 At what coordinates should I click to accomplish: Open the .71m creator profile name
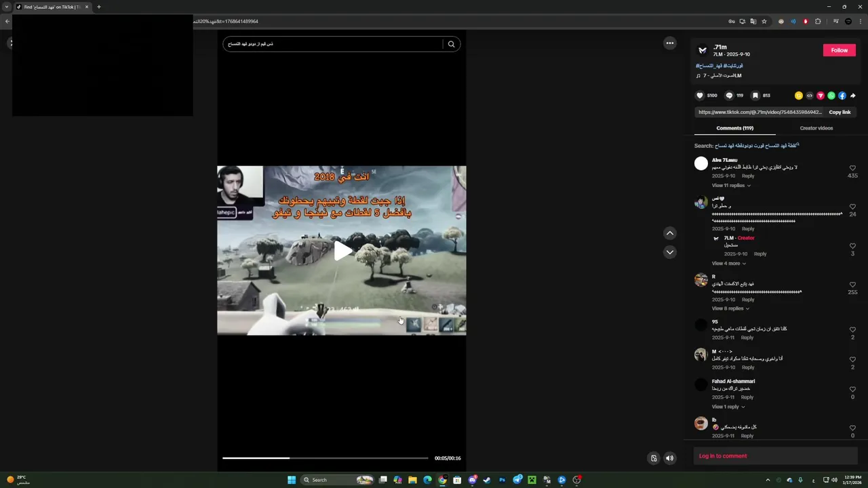click(720, 47)
